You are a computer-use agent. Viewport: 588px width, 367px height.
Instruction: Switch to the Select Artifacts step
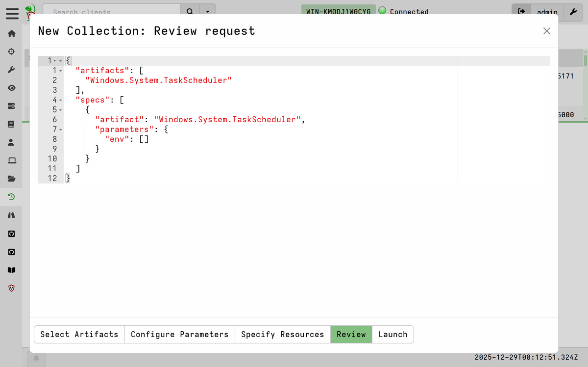pyautogui.click(x=79, y=334)
